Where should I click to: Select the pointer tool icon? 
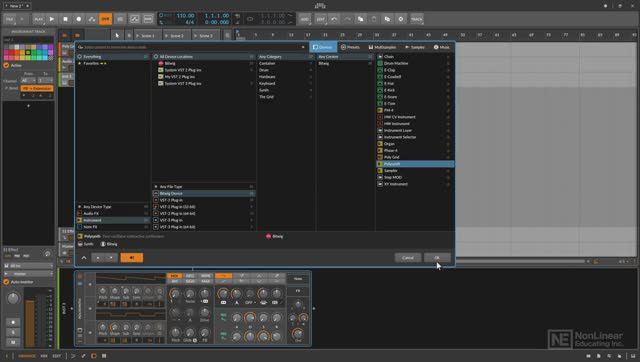pyautogui.click(x=117, y=36)
